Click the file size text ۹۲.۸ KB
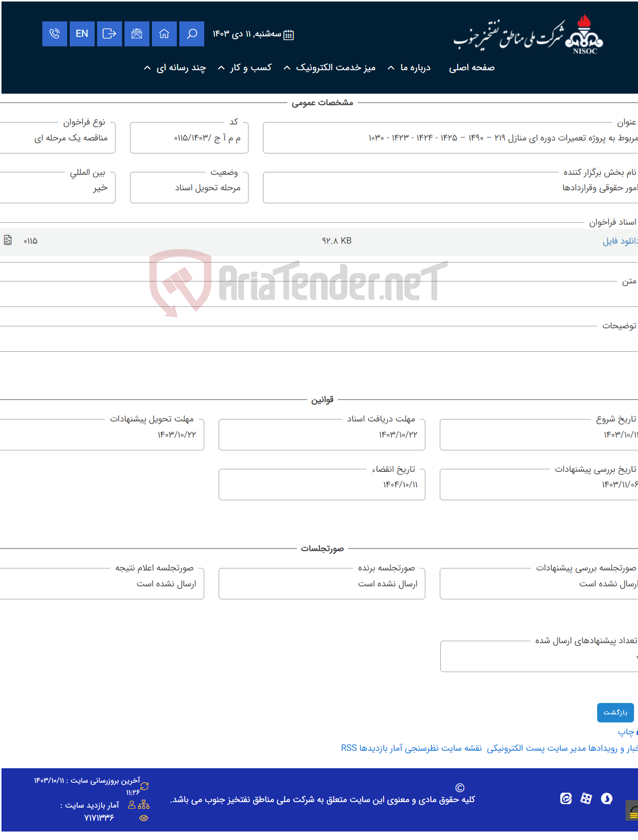Image resolution: width=638 pixels, height=840 pixels. (x=337, y=241)
